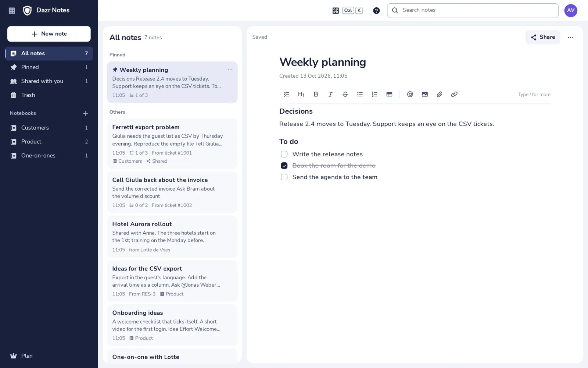Screen dimensions: 588x368
Task: Insert an image into the note
Action: coord(425,94)
